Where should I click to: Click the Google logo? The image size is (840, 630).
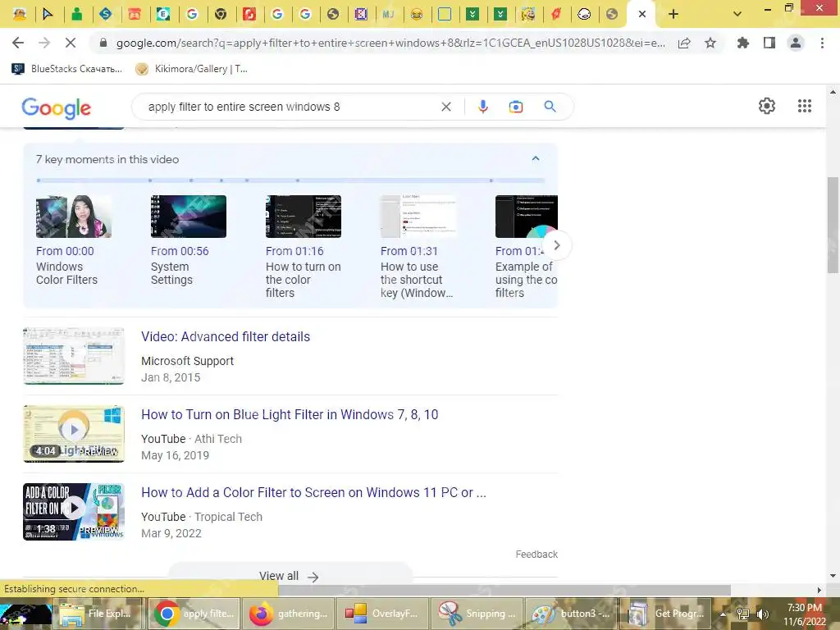point(57,107)
